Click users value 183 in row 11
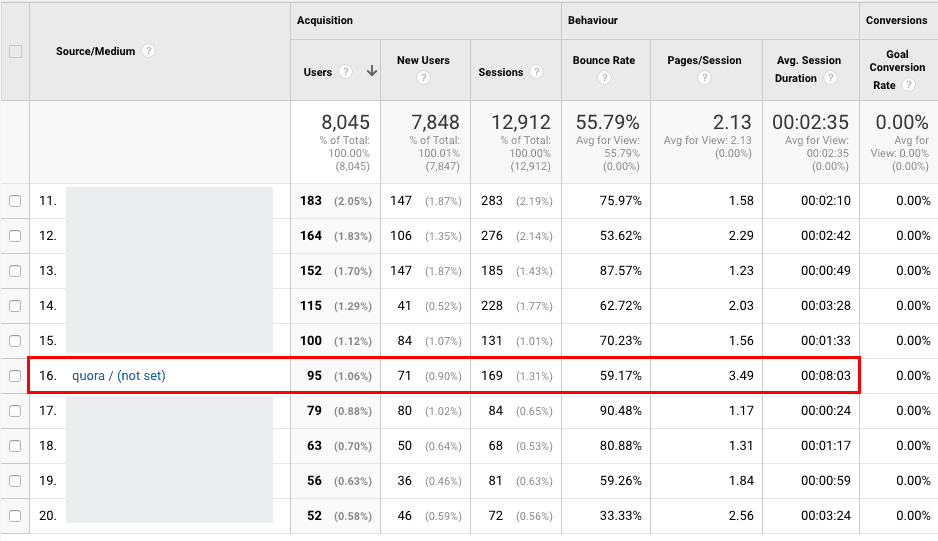The height and width of the screenshot is (541, 938). tap(310, 201)
